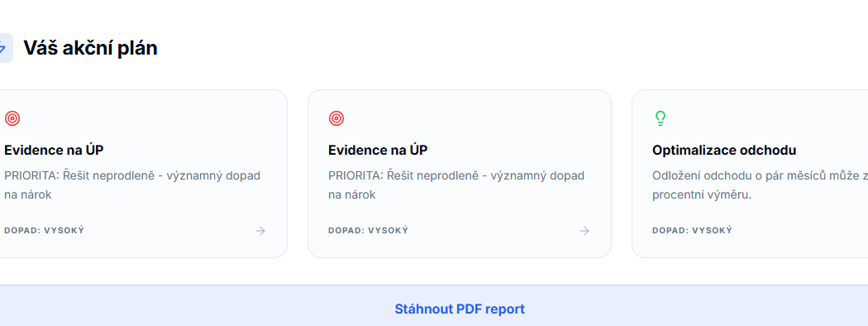Click DOPAD: VYSOKÝ on the edge-clipped Evidence card

(x=45, y=231)
